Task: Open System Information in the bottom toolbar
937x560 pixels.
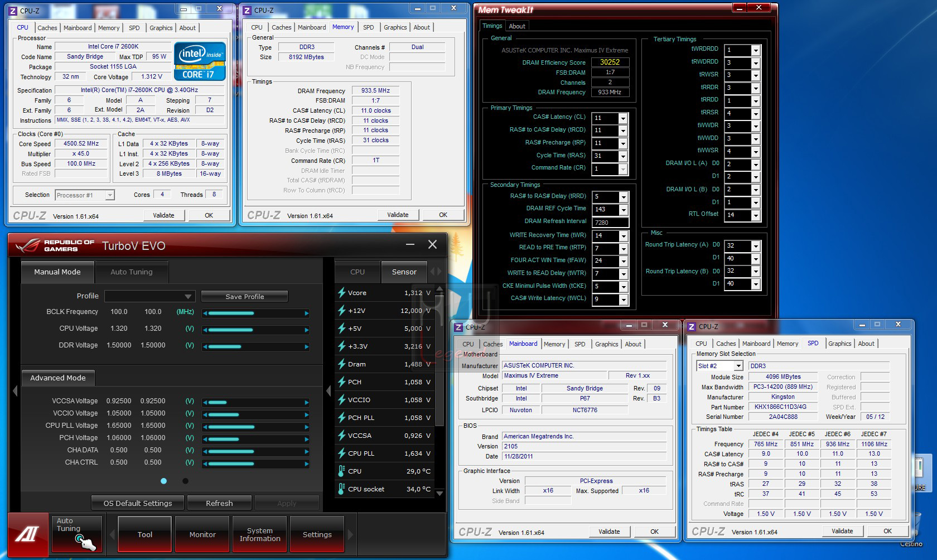Action: [x=260, y=534]
